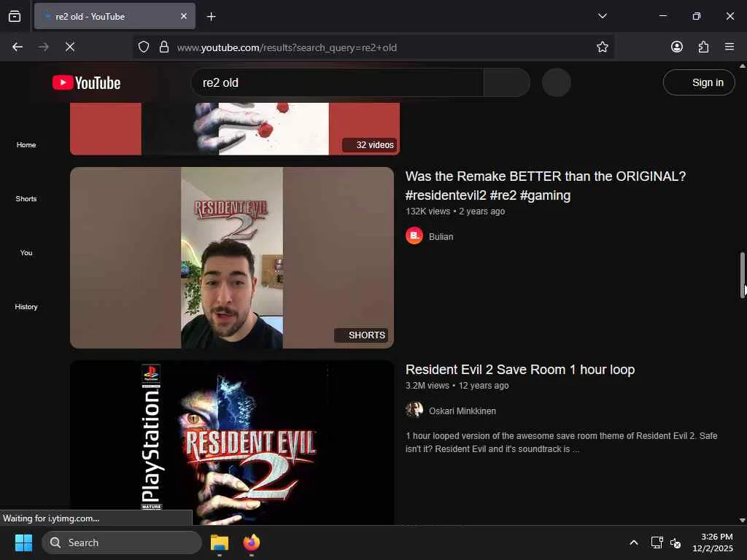Open Shorts in YouTube sidebar

click(26, 199)
